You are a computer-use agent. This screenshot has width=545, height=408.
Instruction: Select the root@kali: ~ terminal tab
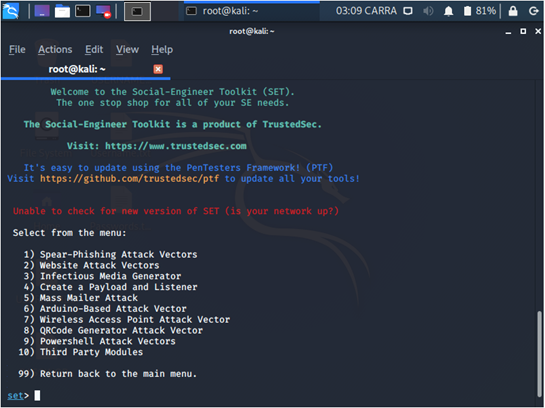click(x=77, y=69)
